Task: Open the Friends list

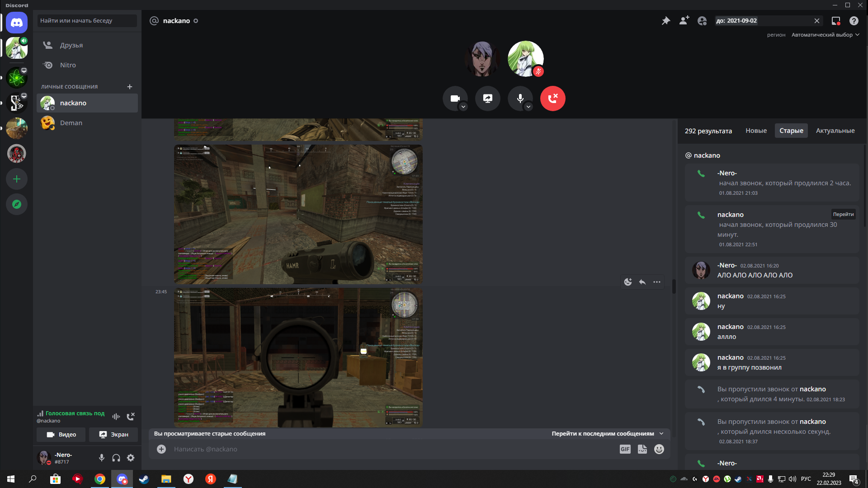Action: pyautogui.click(x=87, y=45)
